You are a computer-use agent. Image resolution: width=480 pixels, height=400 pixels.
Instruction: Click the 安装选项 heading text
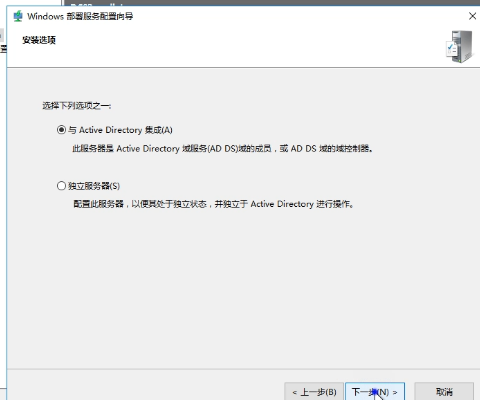pyautogui.click(x=39, y=40)
